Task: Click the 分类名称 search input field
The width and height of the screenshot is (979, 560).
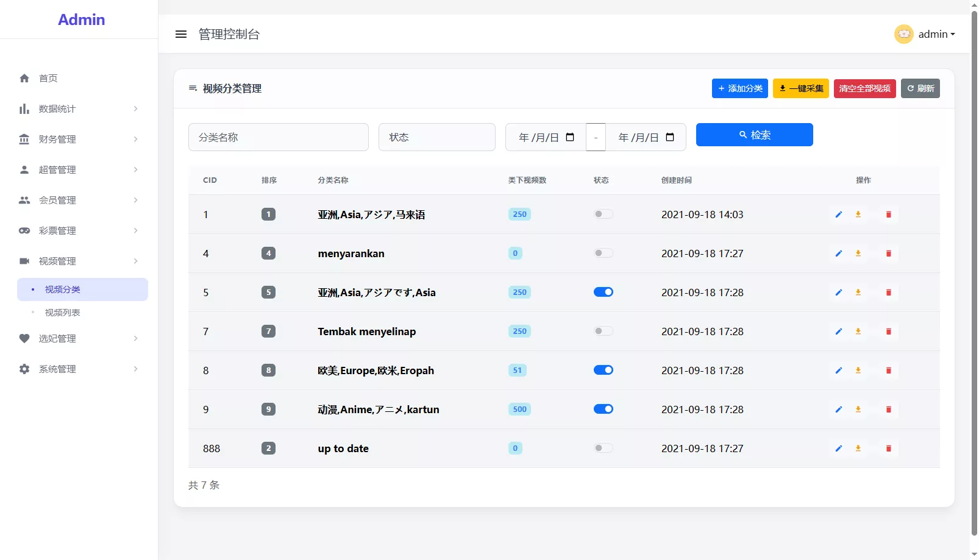Action: (x=278, y=137)
